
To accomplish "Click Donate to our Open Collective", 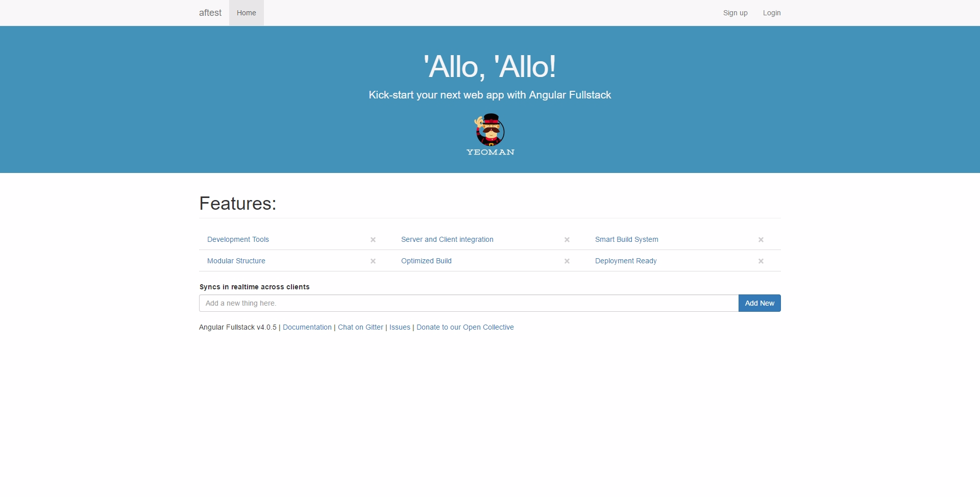I will (465, 327).
